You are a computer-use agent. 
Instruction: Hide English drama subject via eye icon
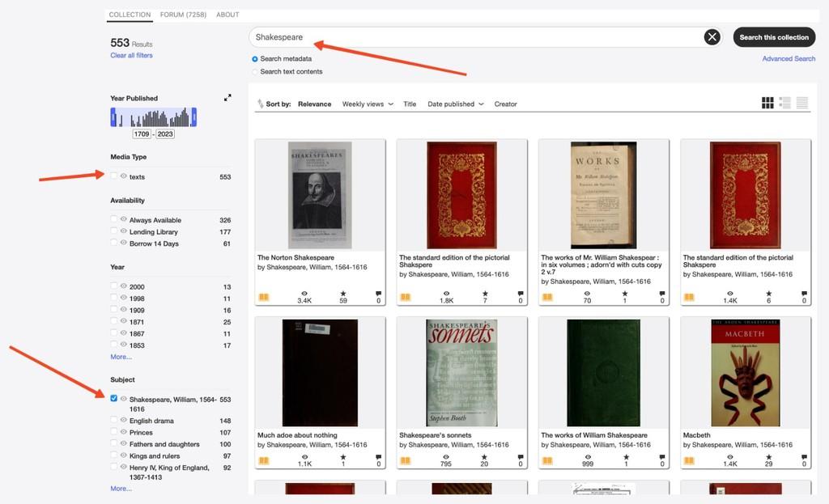[123, 420]
